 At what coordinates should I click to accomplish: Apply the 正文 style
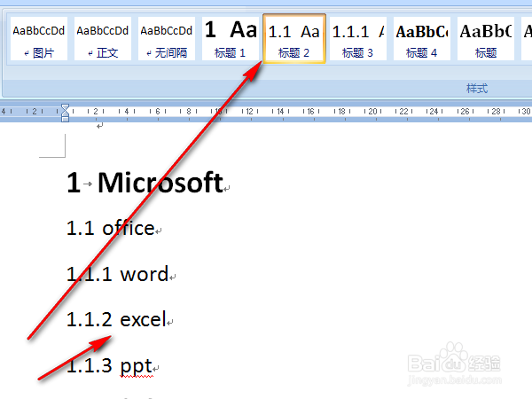click(x=103, y=39)
